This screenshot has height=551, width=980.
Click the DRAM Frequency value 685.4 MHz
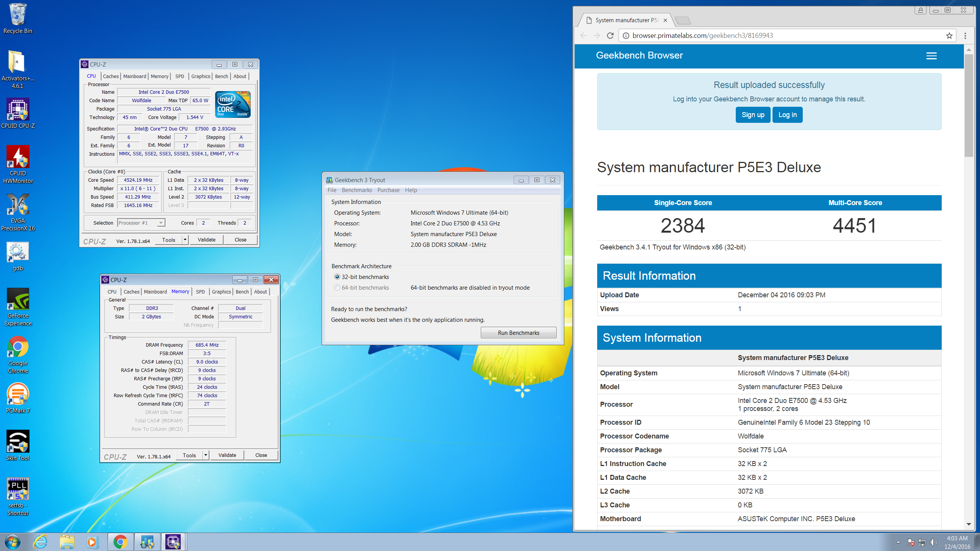click(x=207, y=345)
